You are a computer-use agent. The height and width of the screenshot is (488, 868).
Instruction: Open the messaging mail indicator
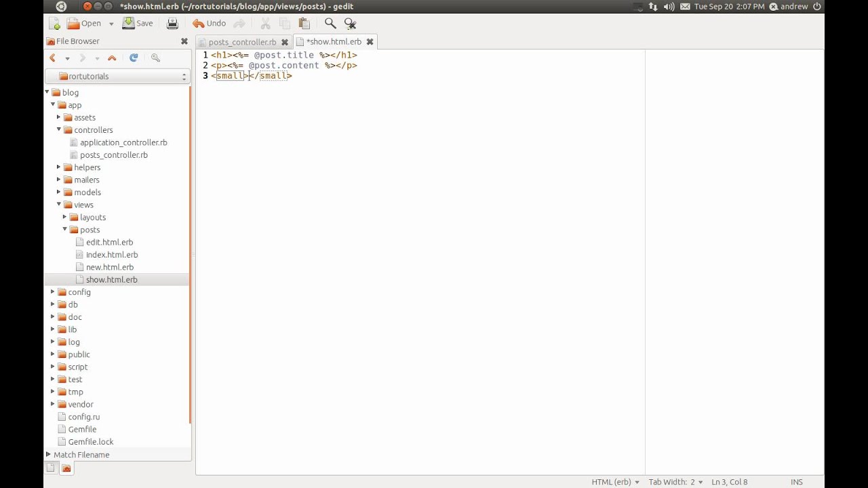[x=685, y=6]
